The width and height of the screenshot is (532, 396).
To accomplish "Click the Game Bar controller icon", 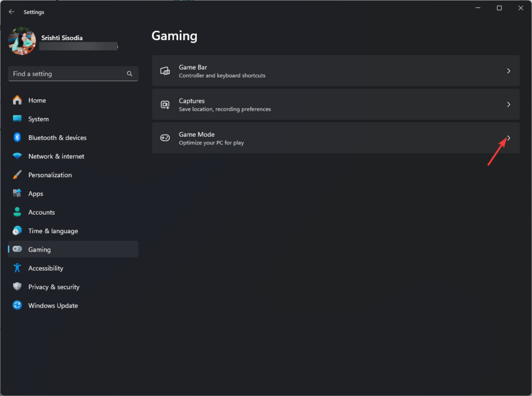I will tap(165, 70).
